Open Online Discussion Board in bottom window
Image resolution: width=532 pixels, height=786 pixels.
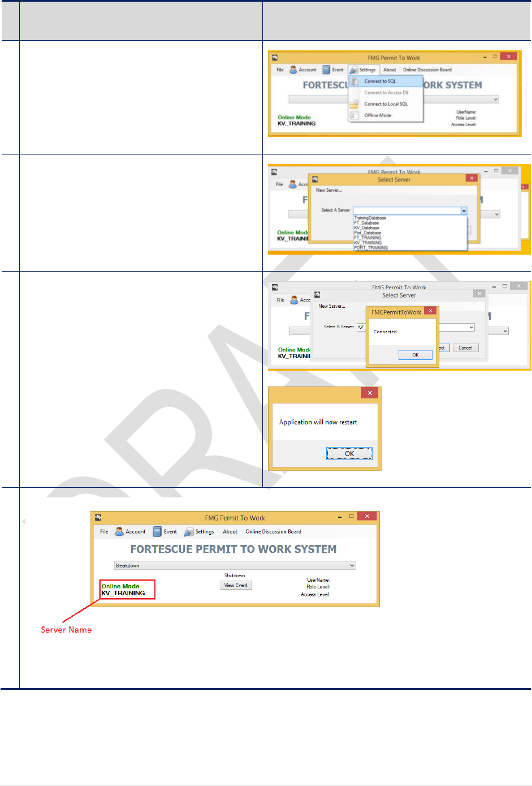point(273,532)
